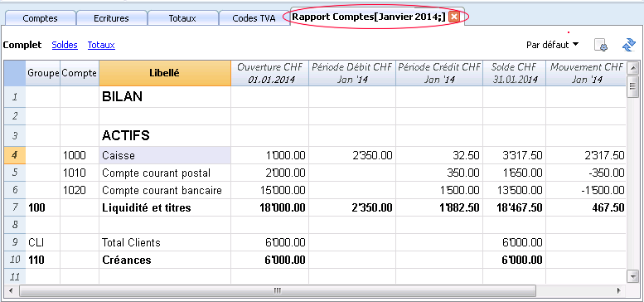644x302 pixels.
Task: Select the 18'000.00 opening total cell
Action: 270,207
